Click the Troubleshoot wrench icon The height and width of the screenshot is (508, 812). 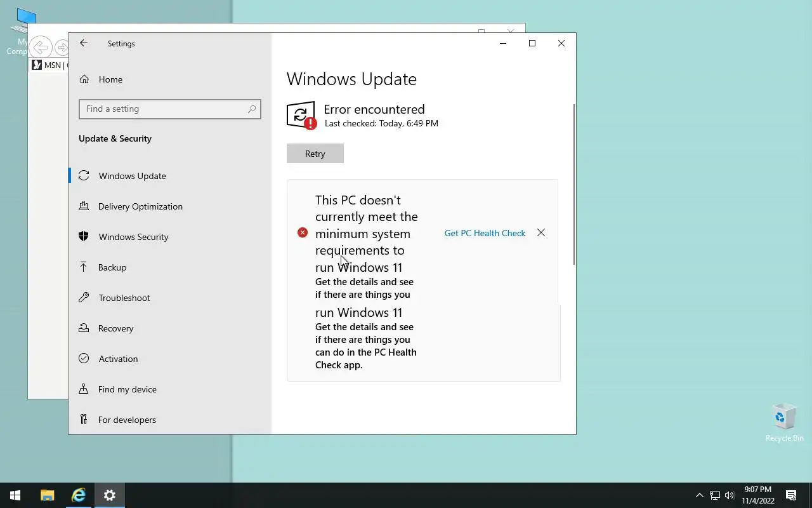coord(84,298)
